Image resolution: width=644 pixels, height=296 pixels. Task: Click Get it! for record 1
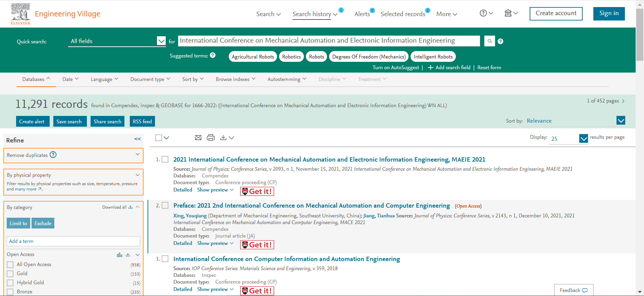click(x=257, y=191)
